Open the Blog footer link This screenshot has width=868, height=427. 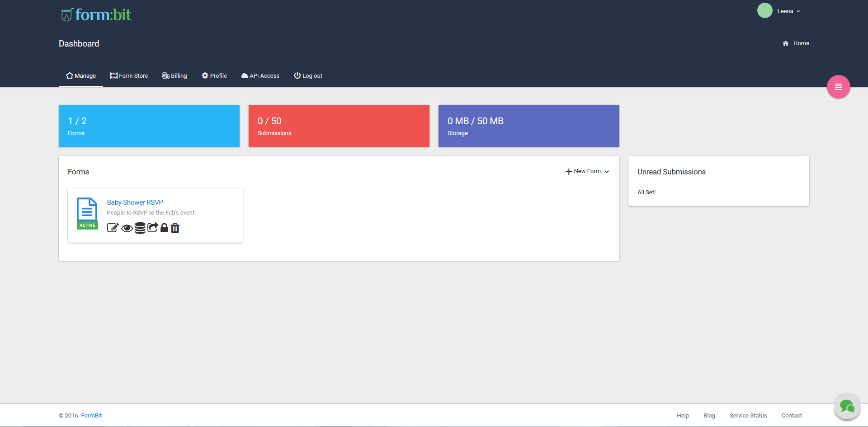tap(709, 416)
